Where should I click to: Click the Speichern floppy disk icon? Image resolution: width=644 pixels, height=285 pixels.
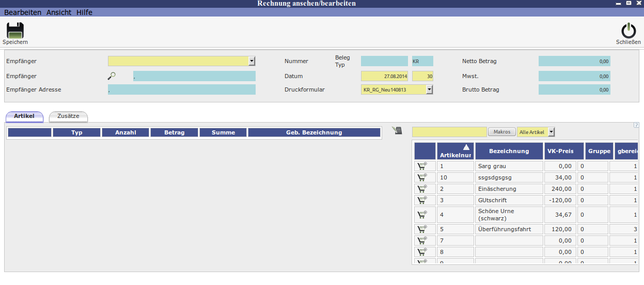pos(15,31)
